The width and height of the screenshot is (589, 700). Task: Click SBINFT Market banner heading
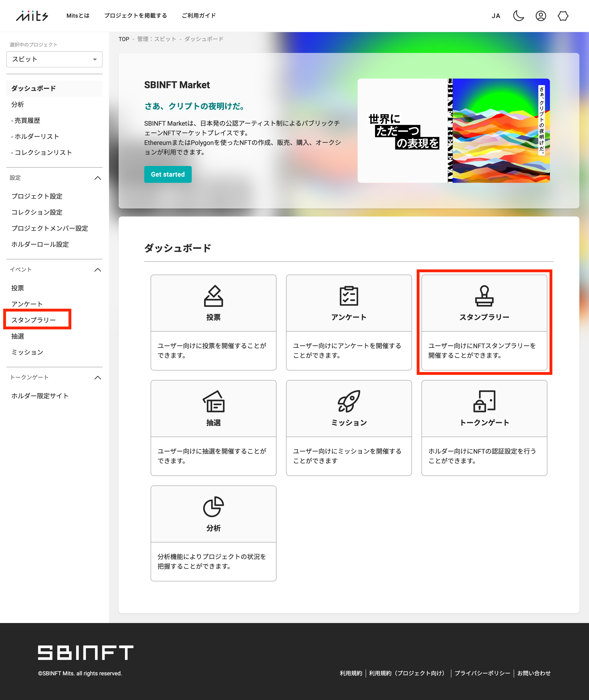(x=177, y=85)
